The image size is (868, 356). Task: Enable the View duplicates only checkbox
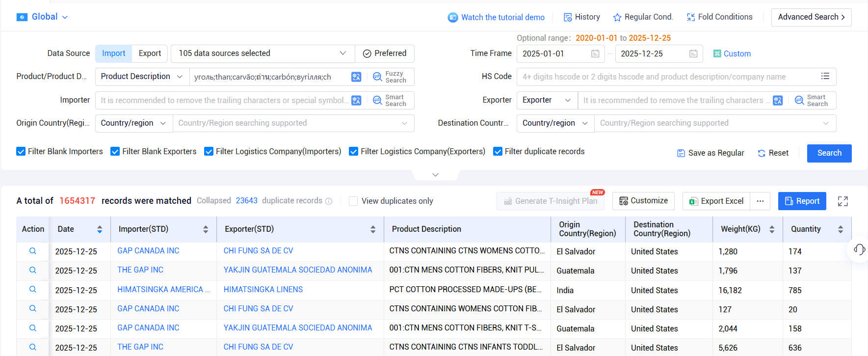pyautogui.click(x=353, y=201)
